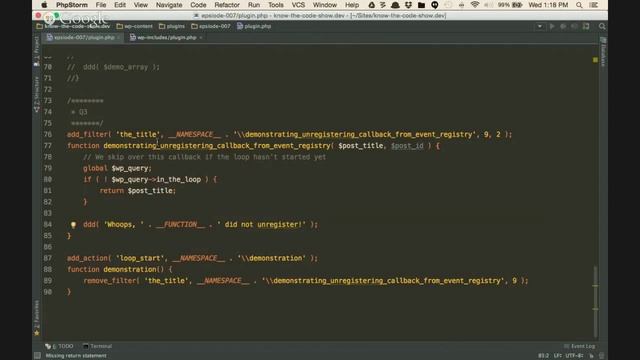Open the View menu
The height and width of the screenshot is (360, 640).
coord(140,5)
